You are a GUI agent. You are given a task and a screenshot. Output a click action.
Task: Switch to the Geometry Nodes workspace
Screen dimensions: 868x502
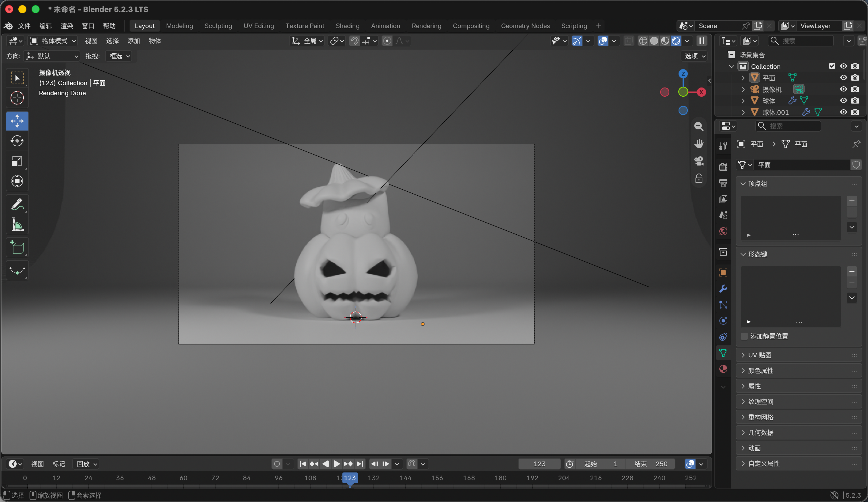[x=525, y=26]
